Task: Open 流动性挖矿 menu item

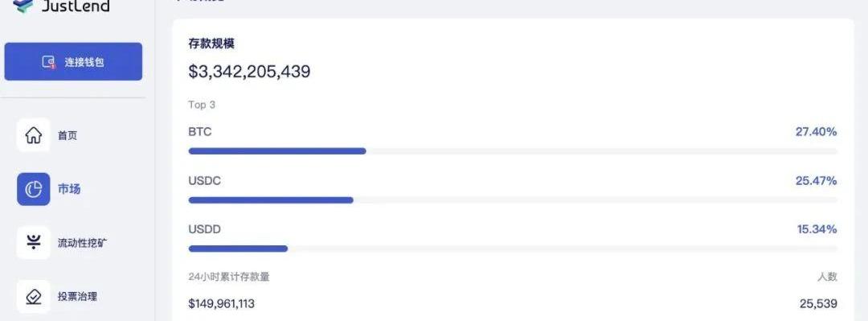Action: point(82,243)
